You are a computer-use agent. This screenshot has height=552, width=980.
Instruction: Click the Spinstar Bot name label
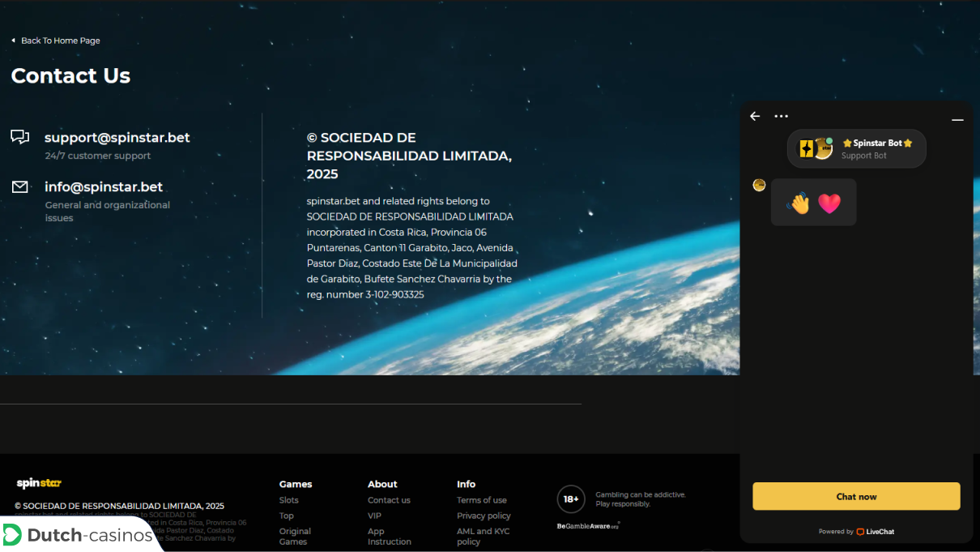tap(878, 143)
